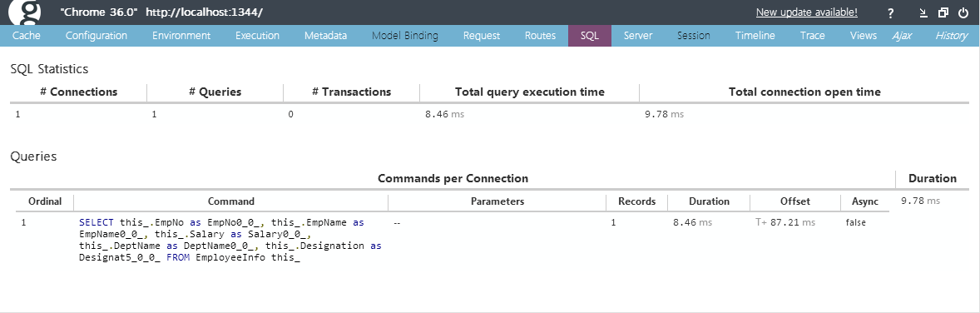Go to the Execution tab

[x=258, y=36]
